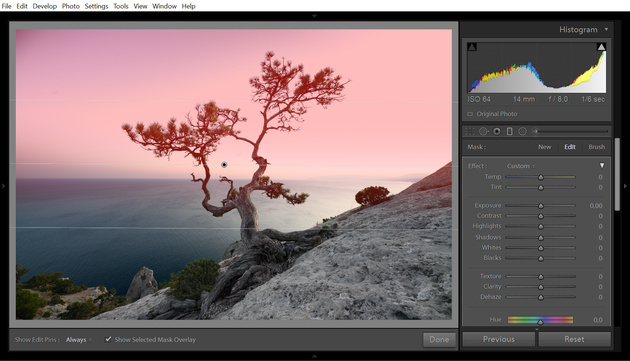The image size is (630, 361).
Task: Click the Tint slider handle
Action: [x=541, y=188]
